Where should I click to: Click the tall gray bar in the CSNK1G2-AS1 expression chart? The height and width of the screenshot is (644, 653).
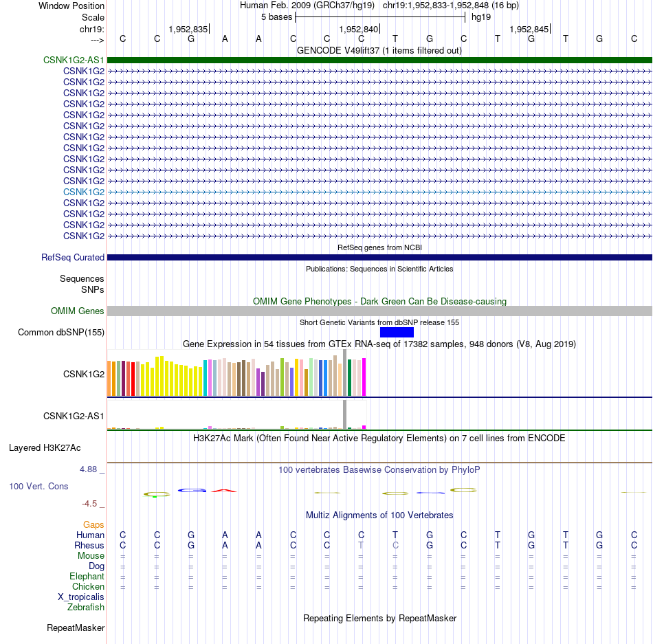(x=345, y=414)
